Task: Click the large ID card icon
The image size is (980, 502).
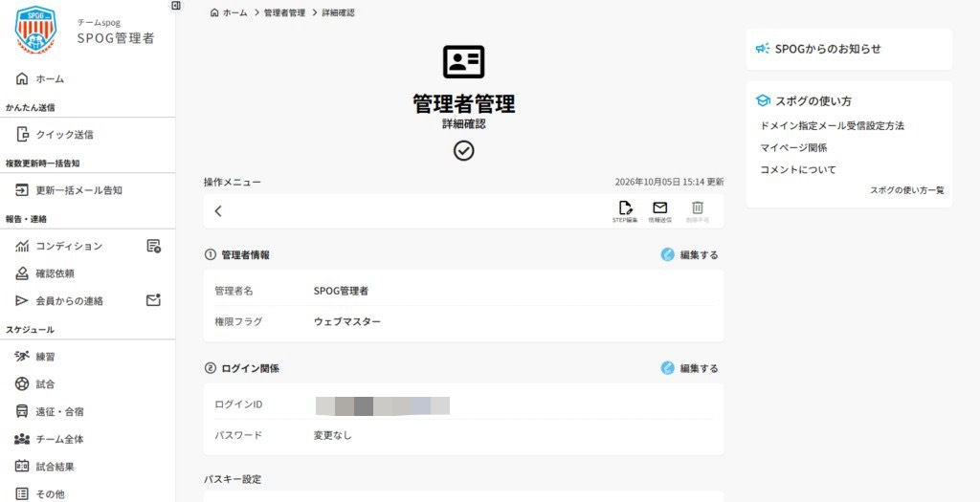Action: (x=464, y=62)
